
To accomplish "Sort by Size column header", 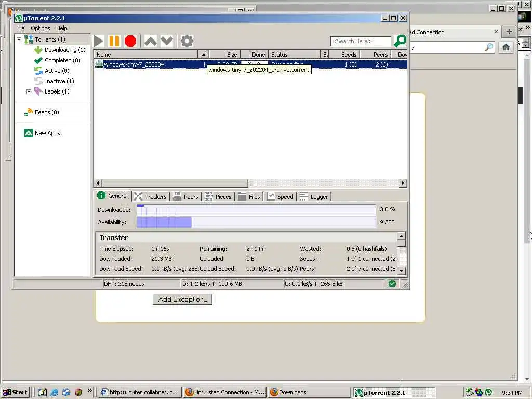I will click(x=225, y=54).
